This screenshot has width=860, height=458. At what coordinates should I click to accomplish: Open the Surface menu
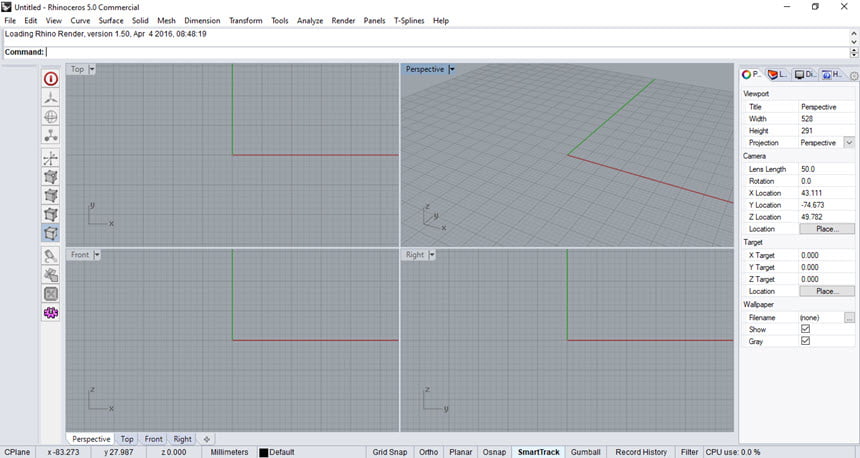(111, 20)
